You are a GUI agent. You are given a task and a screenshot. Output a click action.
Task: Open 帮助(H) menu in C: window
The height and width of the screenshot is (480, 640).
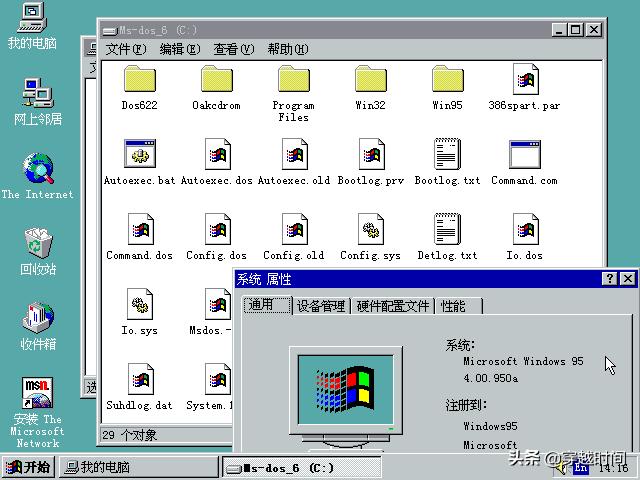pos(288,49)
